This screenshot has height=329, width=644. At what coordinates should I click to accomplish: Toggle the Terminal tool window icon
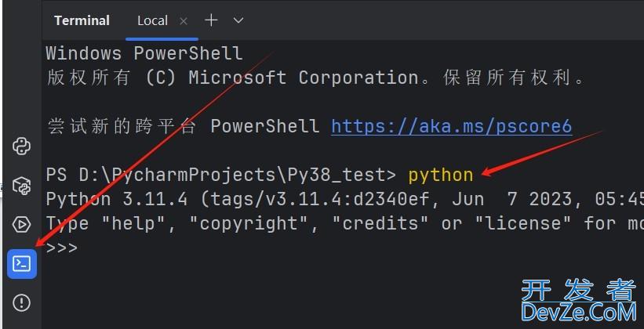(22, 264)
